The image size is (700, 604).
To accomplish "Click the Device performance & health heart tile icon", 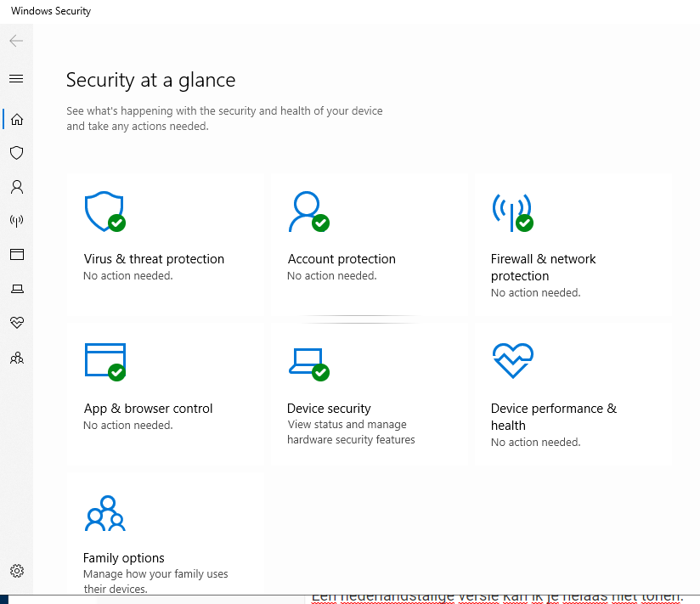I will coord(512,361).
